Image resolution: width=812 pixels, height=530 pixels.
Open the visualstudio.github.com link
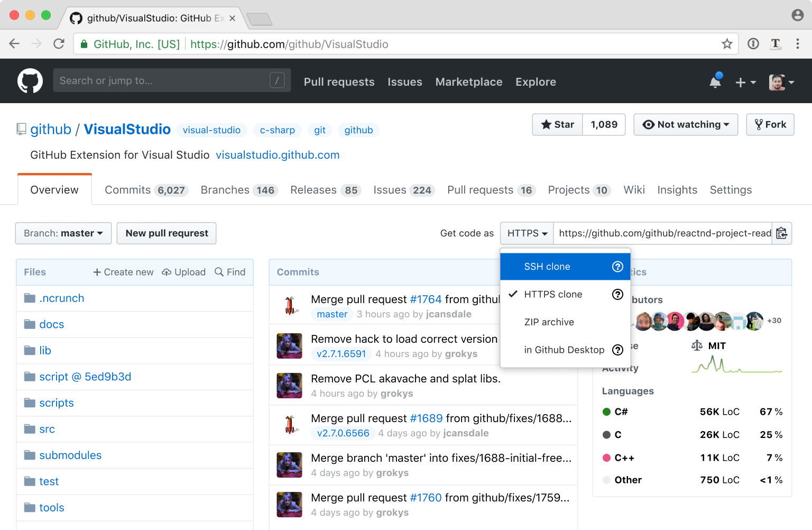pos(278,155)
